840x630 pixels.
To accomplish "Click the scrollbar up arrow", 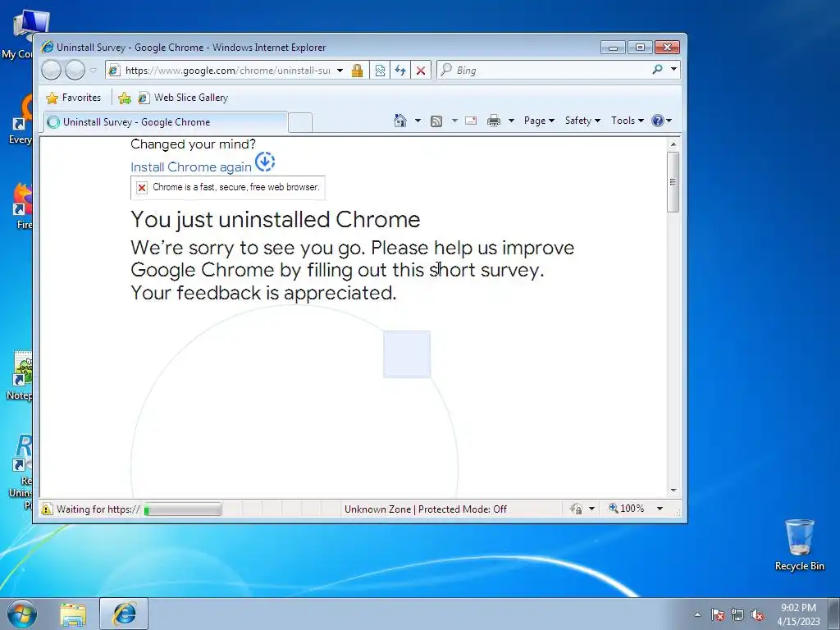I will (673, 144).
